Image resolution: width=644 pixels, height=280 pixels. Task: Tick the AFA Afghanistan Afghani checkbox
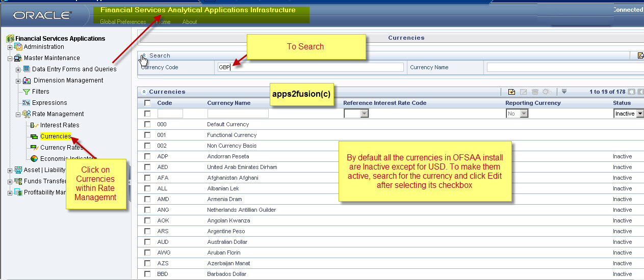pos(147,178)
